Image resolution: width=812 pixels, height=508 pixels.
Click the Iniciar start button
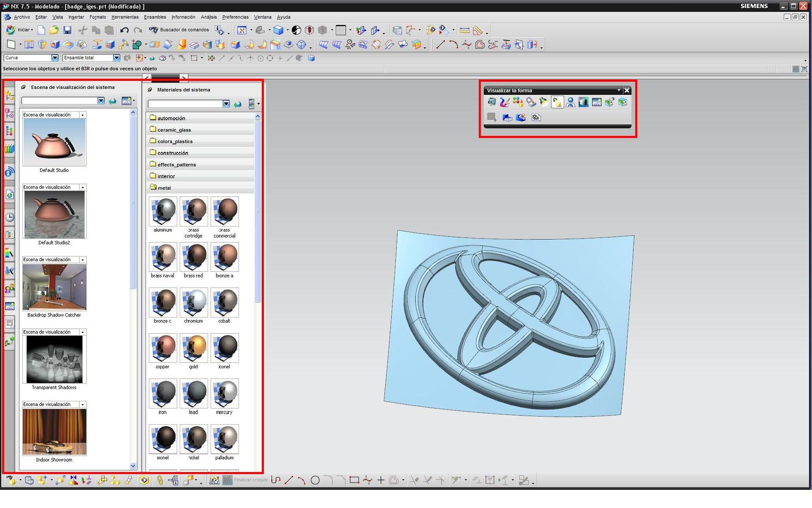[x=19, y=30]
